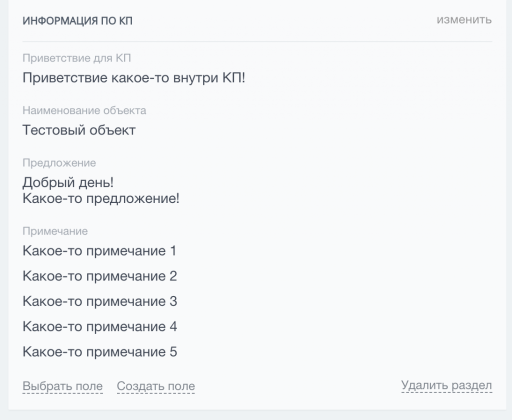Click the Предложение field label
512x420 pixels.
[x=59, y=162]
